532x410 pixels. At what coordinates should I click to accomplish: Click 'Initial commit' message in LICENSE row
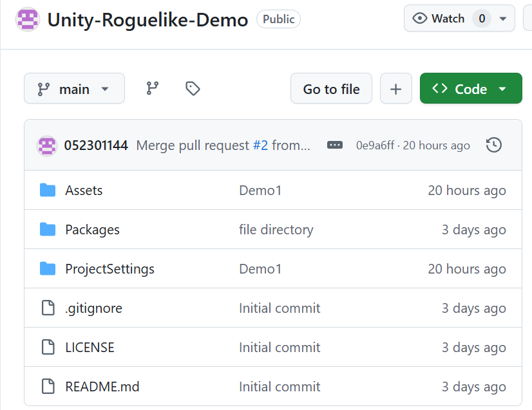(280, 348)
